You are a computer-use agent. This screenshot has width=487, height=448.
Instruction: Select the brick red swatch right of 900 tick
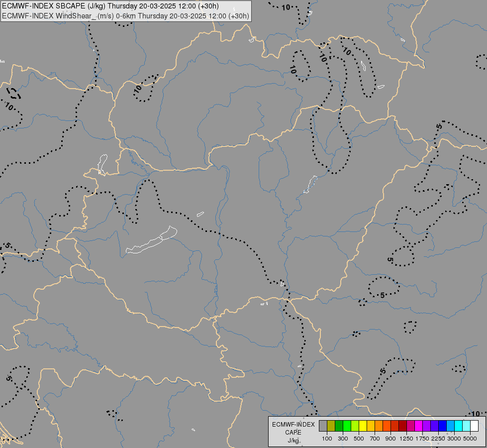pos(395,426)
